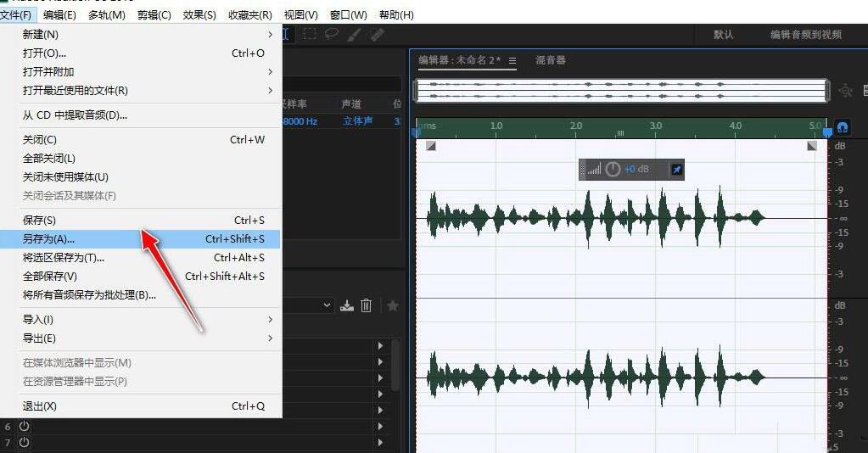Choose 另存为(A)... from the File menu
This screenshot has width=868, height=453.
48,239
